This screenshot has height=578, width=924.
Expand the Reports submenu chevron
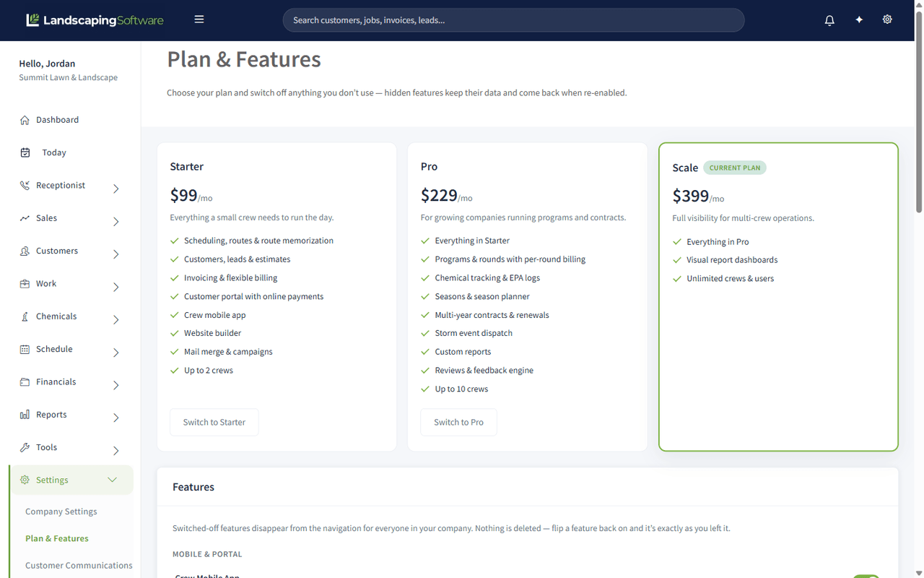[115, 418]
